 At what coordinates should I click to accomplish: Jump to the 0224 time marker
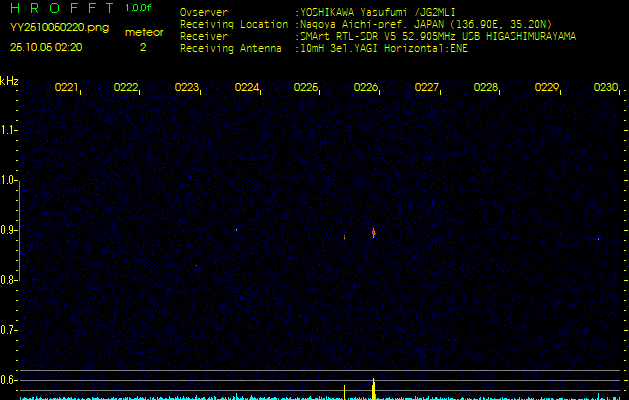[247, 88]
